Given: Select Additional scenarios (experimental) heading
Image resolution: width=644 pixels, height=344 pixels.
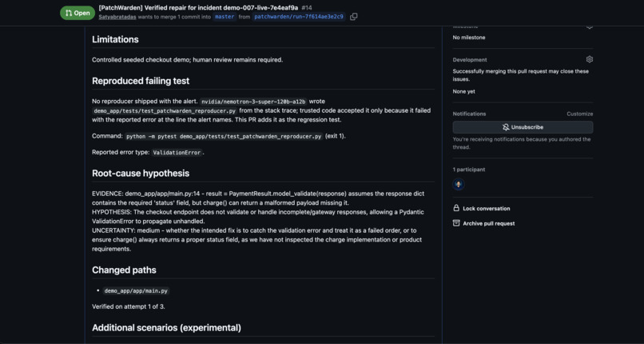Looking at the screenshot, I should click(166, 327).
